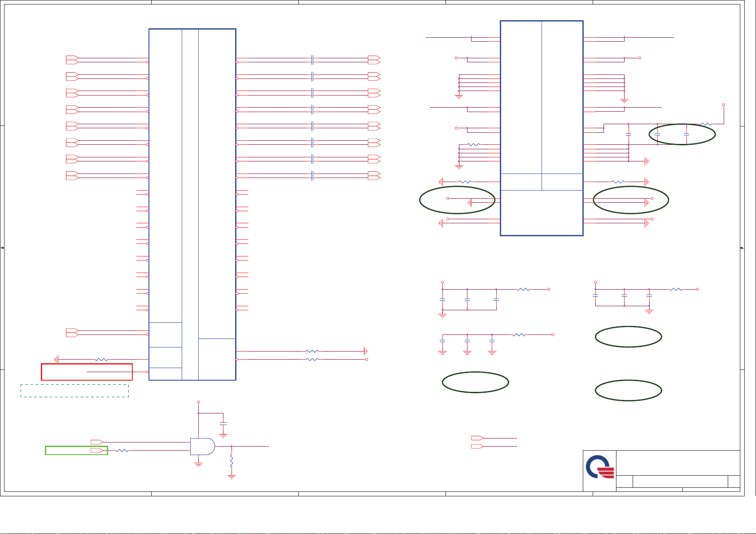Click upper input port of AND gate
756x534 pixels.
click(x=97, y=442)
